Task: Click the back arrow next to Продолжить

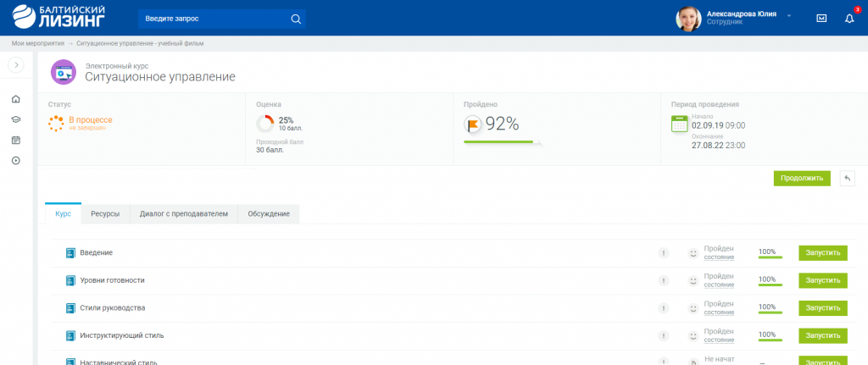Action: [847, 178]
